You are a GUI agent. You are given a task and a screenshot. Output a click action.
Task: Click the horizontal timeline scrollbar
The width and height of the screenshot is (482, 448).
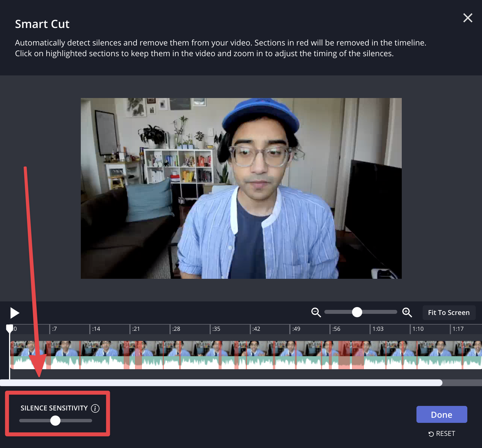pos(221,383)
